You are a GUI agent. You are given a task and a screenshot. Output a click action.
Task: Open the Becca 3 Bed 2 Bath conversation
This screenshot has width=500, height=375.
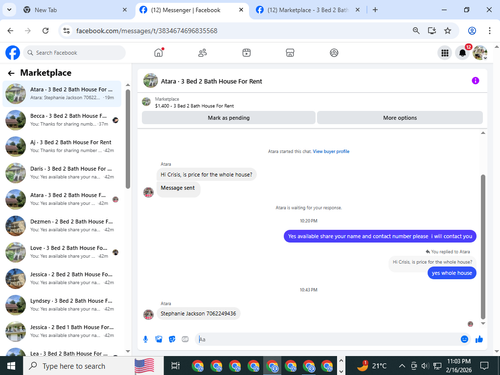(62, 120)
